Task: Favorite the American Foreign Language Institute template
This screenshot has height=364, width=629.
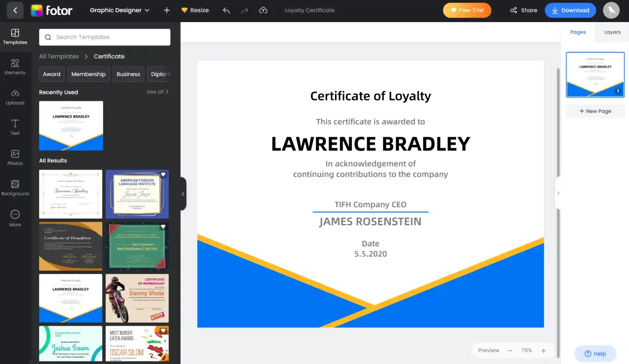Action: point(163,174)
